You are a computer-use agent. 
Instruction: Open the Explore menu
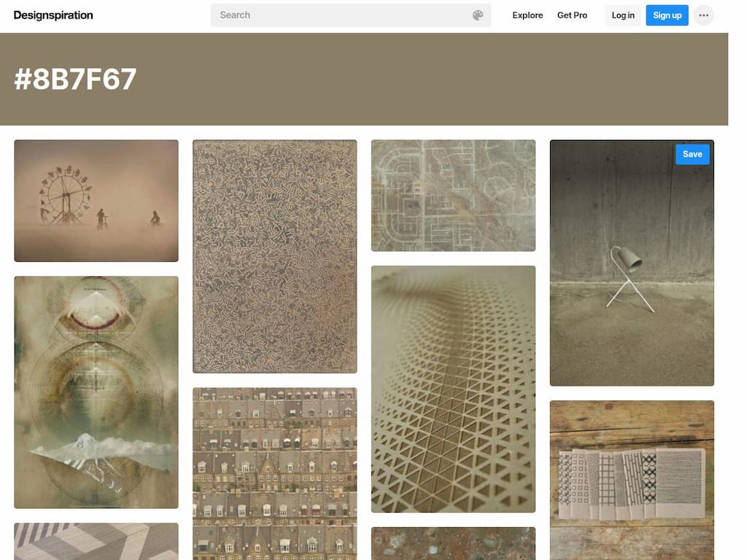tap(527, 15)
